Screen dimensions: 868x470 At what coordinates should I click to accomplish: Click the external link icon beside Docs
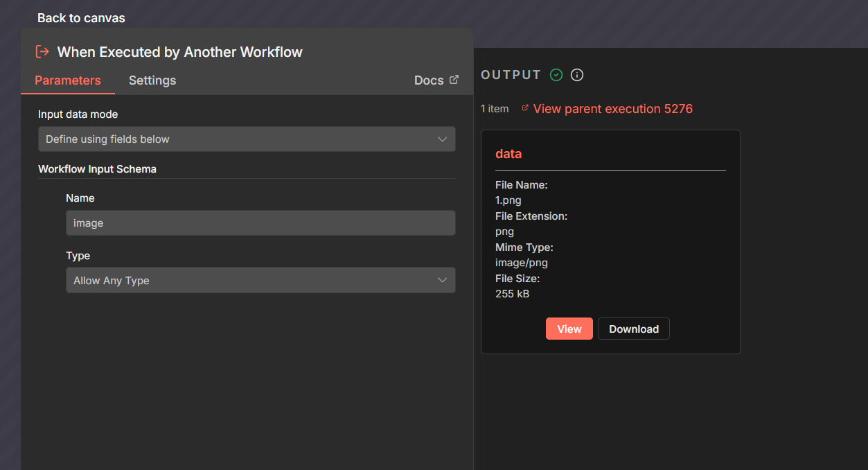tap(454, 80)
